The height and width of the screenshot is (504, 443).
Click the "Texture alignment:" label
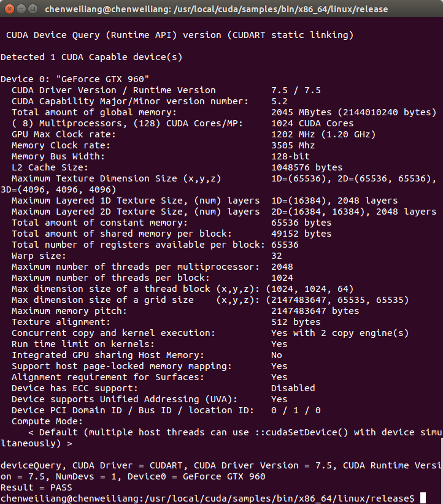click(61, 322)
